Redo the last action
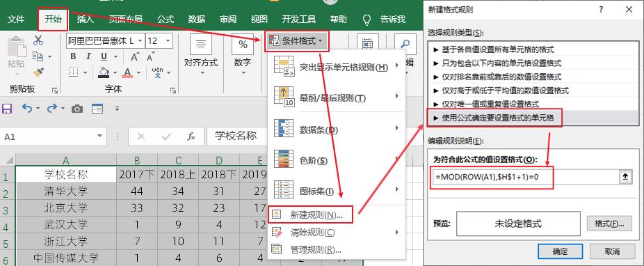This screenshot has height=266, width=644. coord(51,109)
